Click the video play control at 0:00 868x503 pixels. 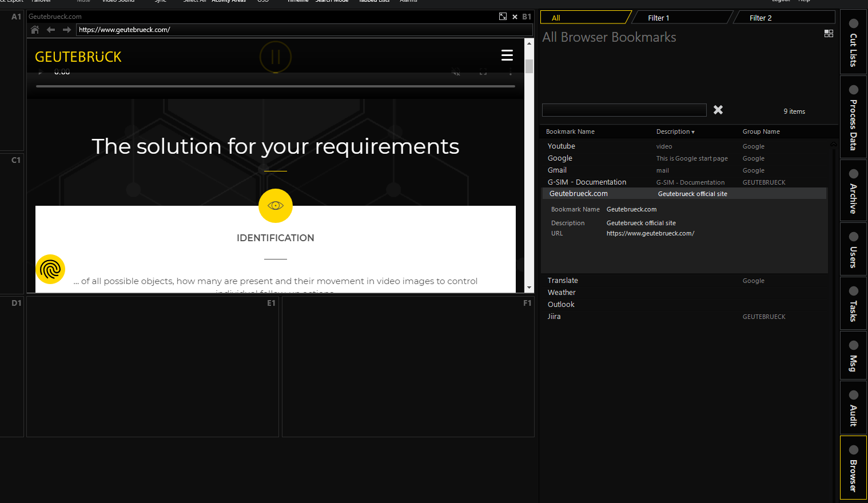tap(40, 72)
